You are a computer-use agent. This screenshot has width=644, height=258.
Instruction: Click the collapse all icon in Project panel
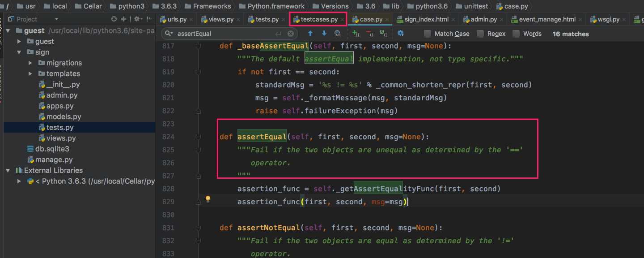pos(124,19)
